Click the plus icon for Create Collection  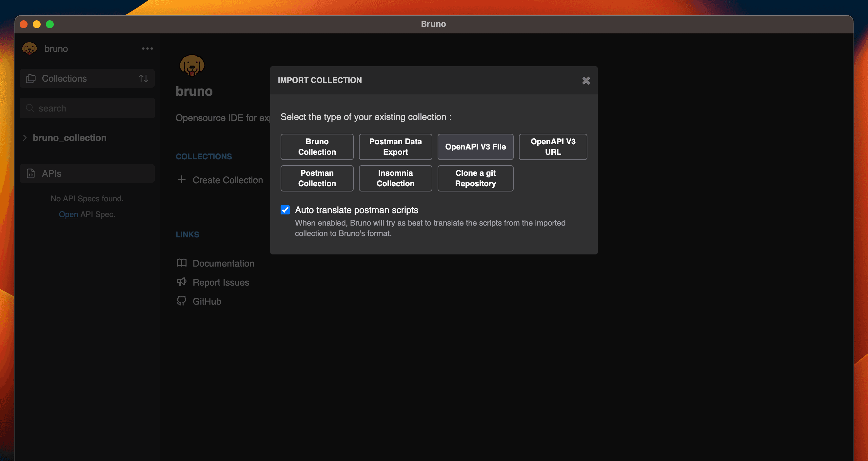click(x=181, y=180)
